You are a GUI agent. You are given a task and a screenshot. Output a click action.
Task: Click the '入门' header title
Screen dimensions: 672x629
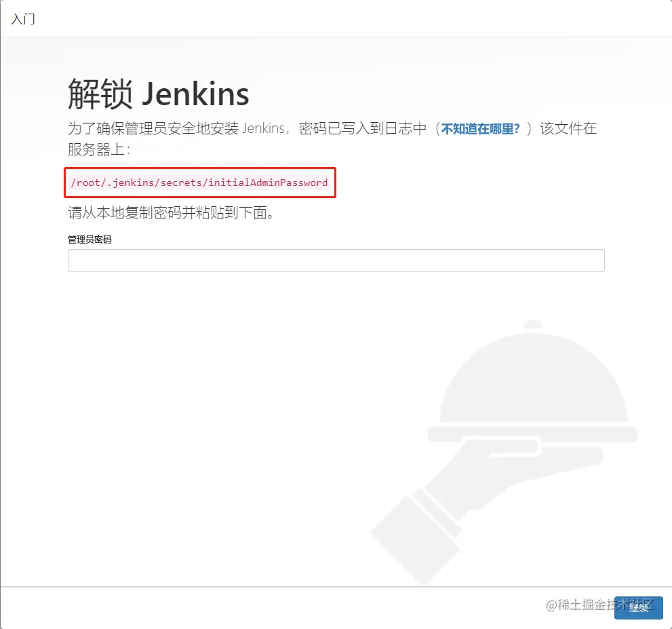[23, 19]
